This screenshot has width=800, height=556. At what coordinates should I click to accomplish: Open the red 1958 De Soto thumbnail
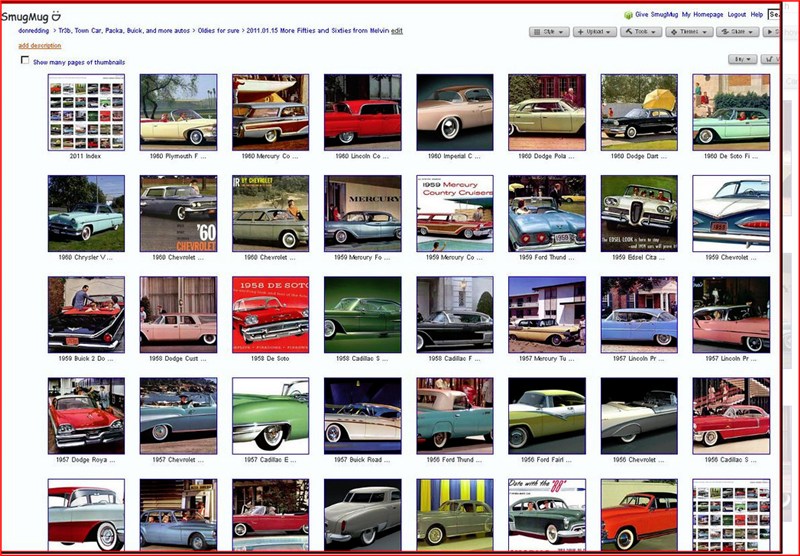(270, 314)
